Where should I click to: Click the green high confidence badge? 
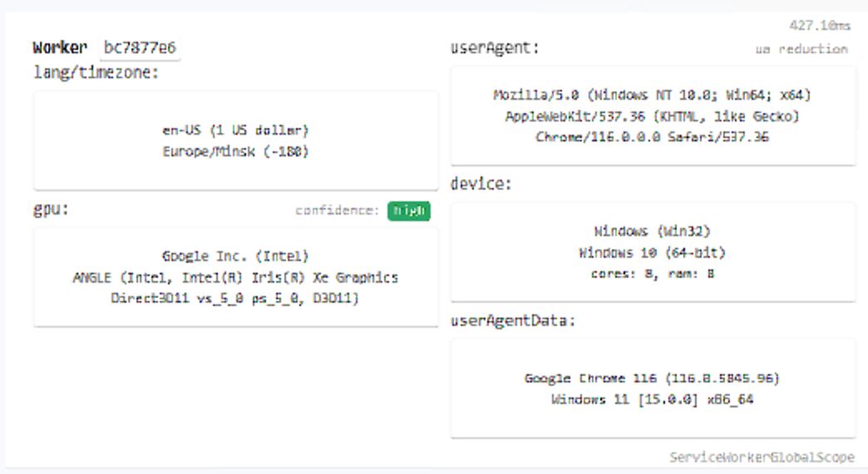[408, 211]
